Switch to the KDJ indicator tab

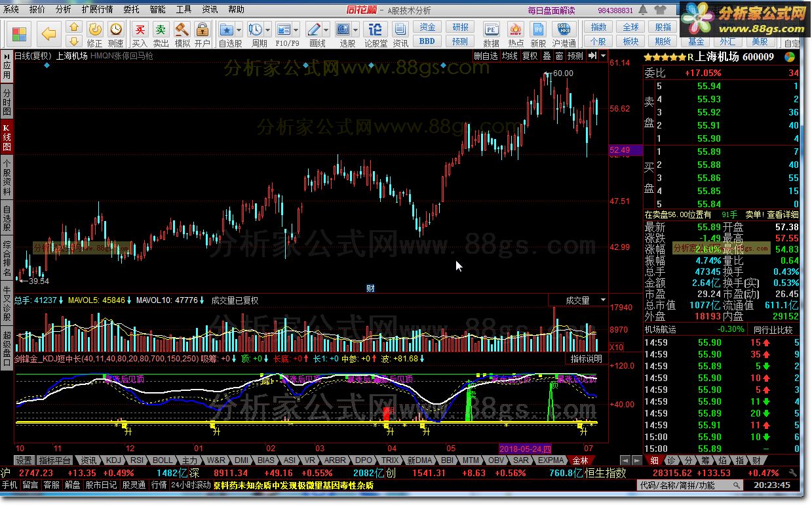[x=114, y=460]
